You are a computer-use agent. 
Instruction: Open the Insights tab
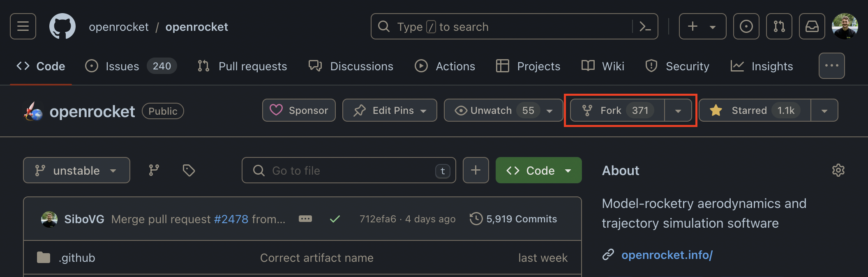[762, 66]
